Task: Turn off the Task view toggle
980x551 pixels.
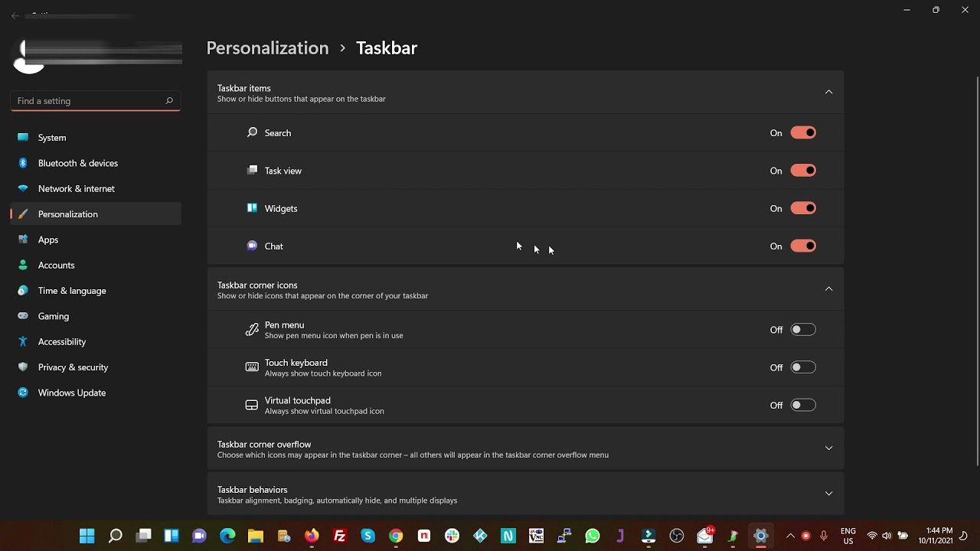Action: [803, 171]
